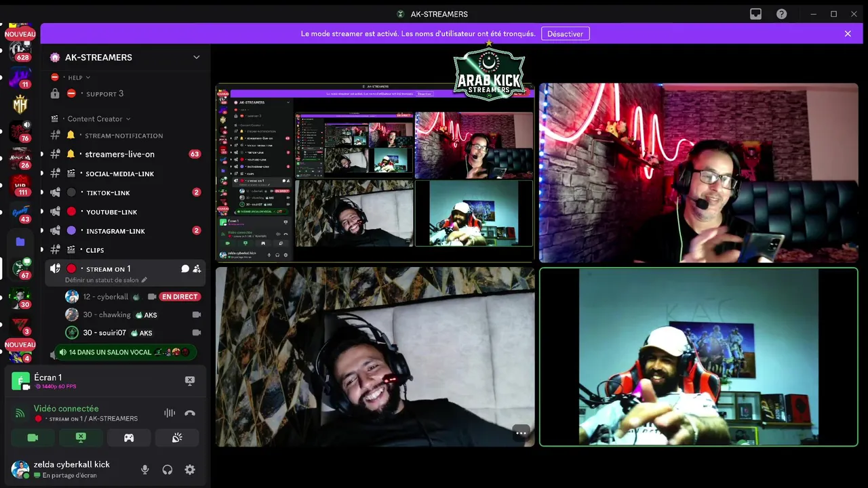Open chat for STREAM ON 1 channel
The height and width of the screenshot is (488, 868).
184,269
